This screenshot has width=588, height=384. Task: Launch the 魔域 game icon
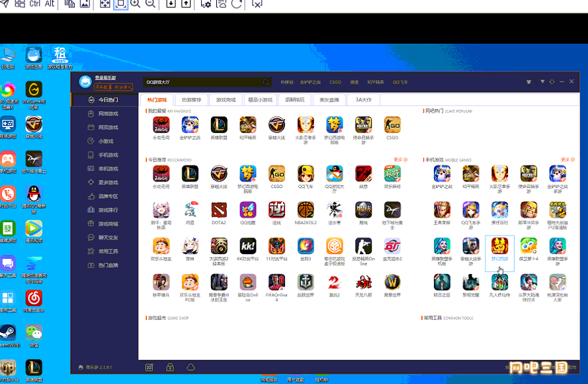pyautogui.click(x=363, y=210)
